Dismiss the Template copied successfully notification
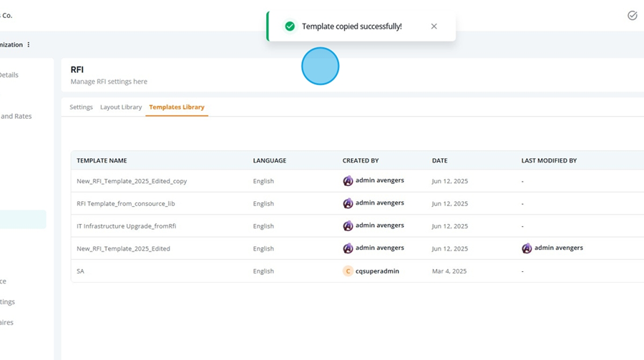This screenshot has width=644, height=360. [434, 26]
